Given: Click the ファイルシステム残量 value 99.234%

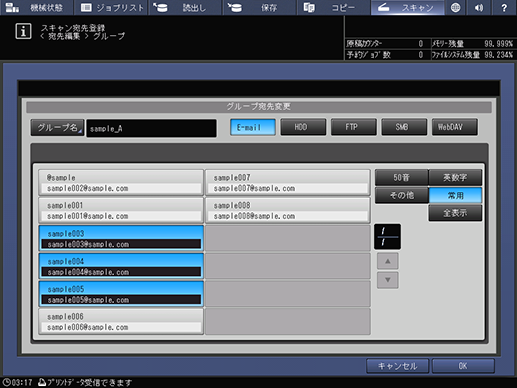Looking at the screenshot, I should click(498, 55).
